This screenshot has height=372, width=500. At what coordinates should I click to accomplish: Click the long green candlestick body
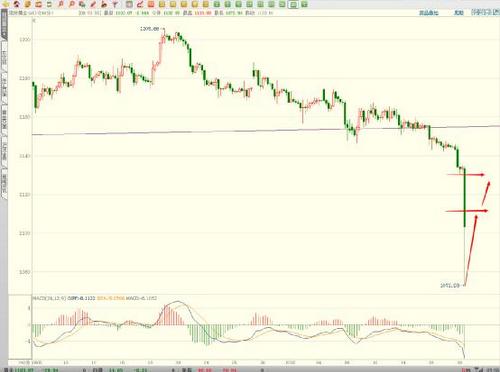465,198
